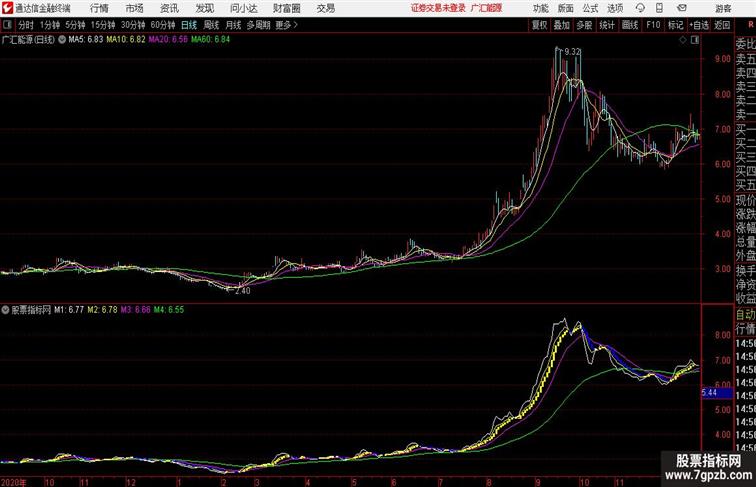Image resolution: width=756 pixels, height=487 pixels.
Task: Click the blue 5.44 price marker
Action: pyautogui.click(x=716, y=393)
